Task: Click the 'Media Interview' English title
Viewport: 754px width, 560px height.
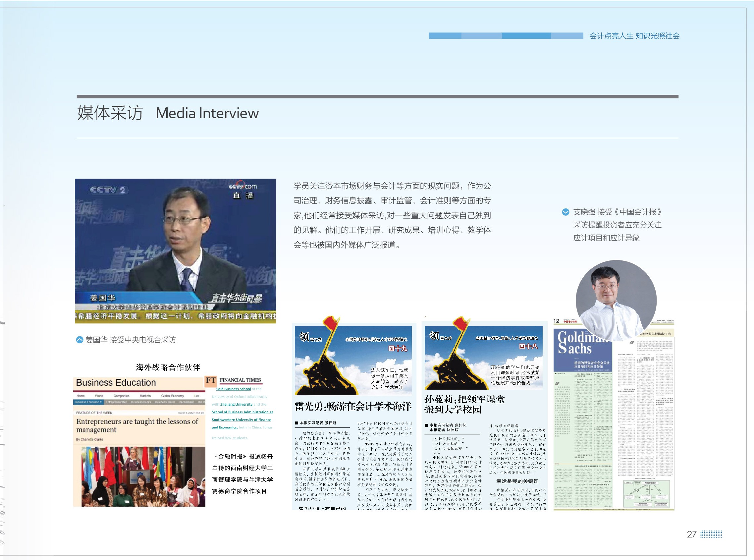Action: coord(207,113)
